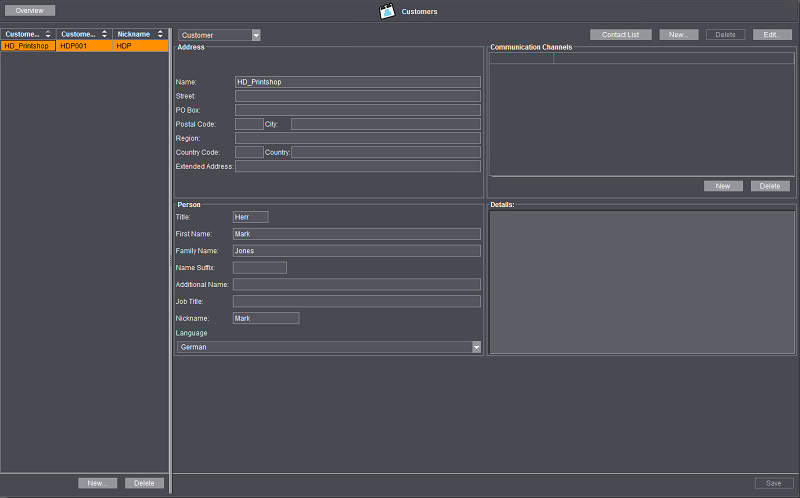Focus the First Name field containing Mark
The height and width of the screenshot is (498, 800).
(x=355, y=233)
